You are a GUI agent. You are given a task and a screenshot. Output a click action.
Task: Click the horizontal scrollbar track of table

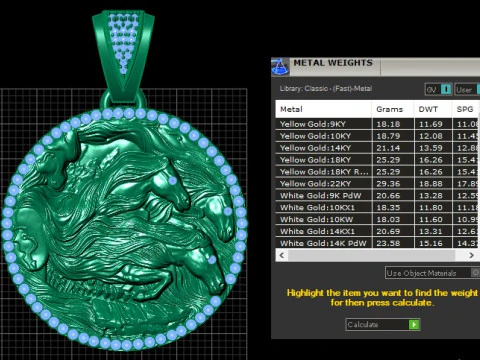tap(371, 255)
